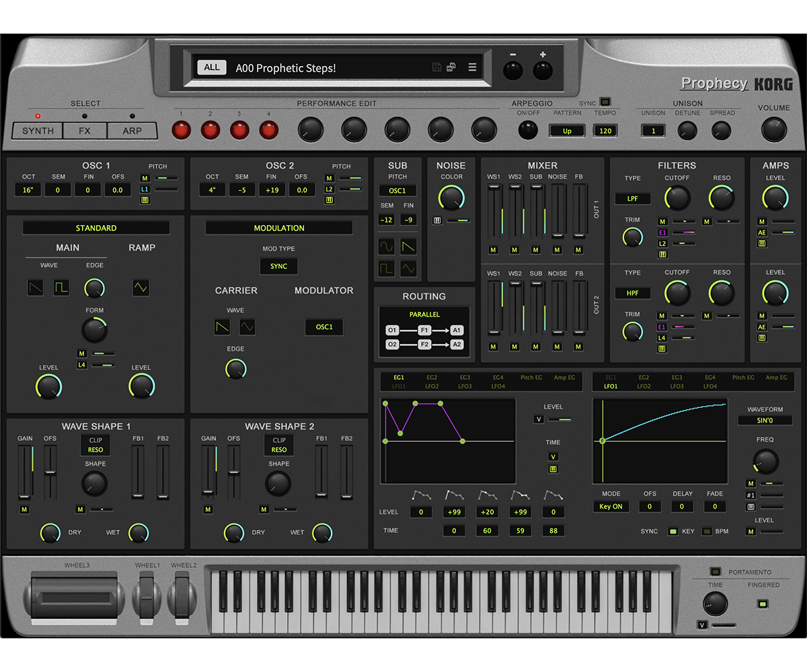
Task: Enable LFO BPM sync
Action: point(707,532)
